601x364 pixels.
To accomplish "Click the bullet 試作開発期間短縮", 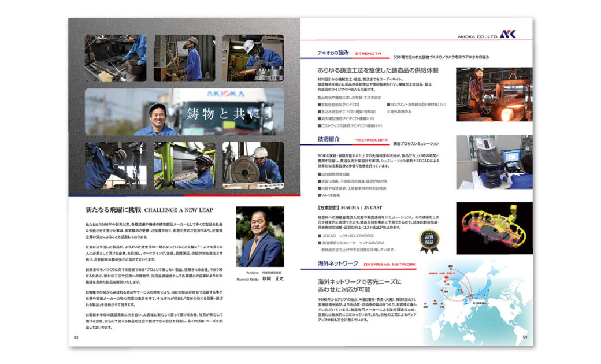I will (333, 174).
